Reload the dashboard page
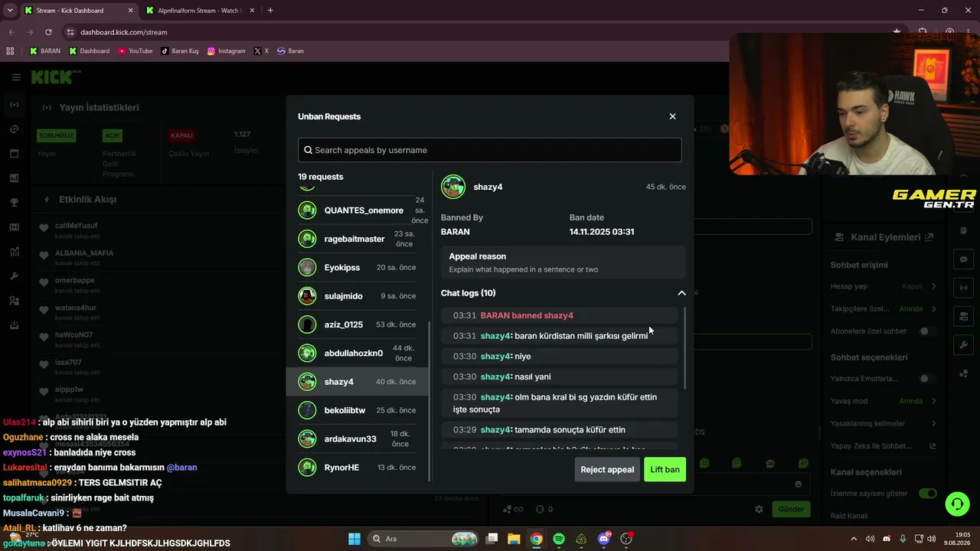 click(48, 32)
